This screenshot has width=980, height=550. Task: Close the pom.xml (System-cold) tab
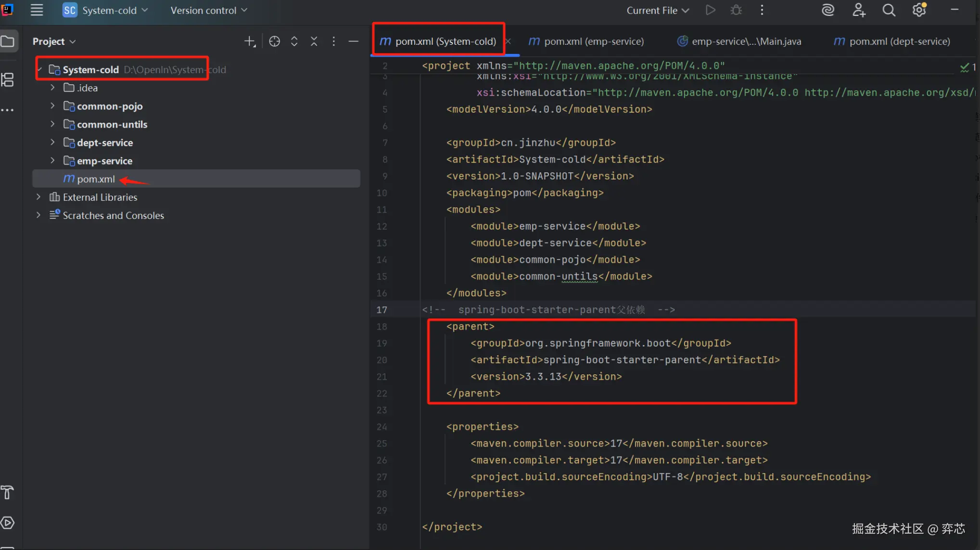(x=508, y=41)
